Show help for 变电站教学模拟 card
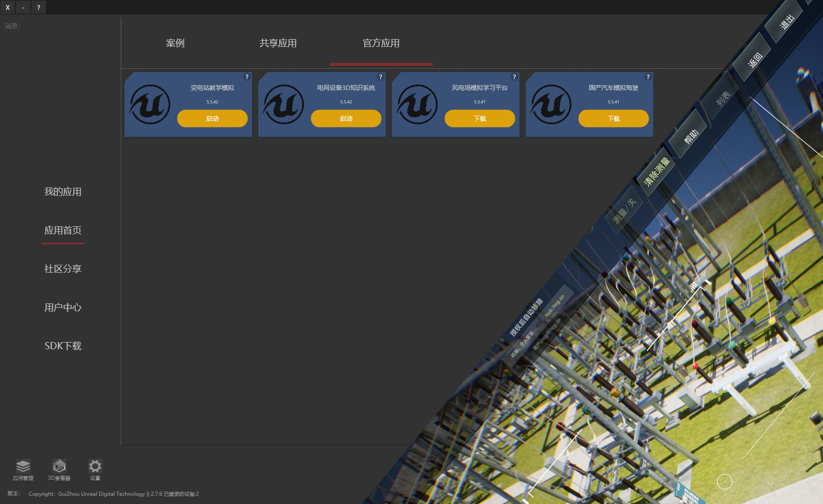 click(x=247, y=77)
